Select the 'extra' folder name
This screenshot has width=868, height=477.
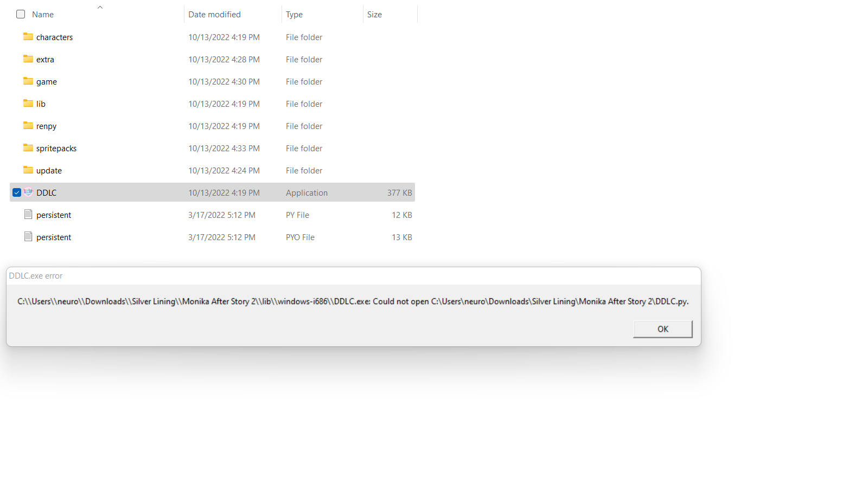pos(45,60)
